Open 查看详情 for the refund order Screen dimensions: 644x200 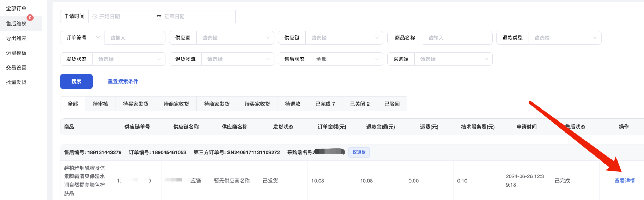click(624, 181)
